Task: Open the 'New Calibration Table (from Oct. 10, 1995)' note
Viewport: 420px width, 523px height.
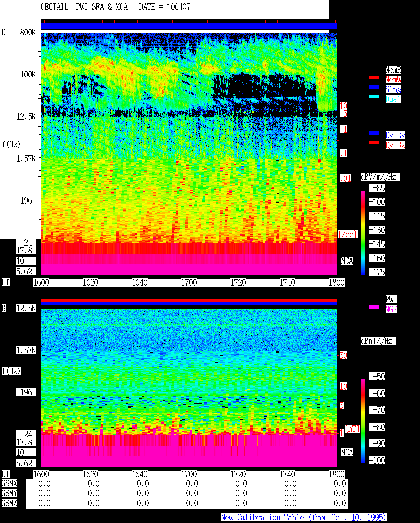Action: point(304,518)
